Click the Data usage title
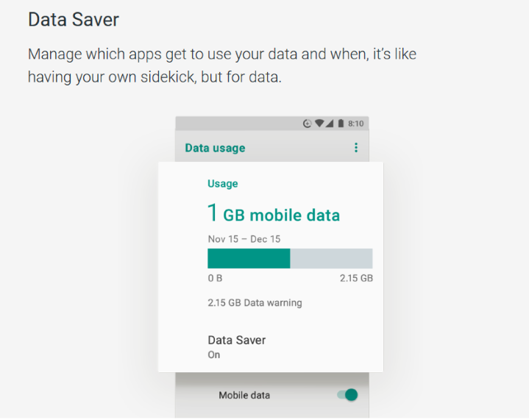This screenshot has height=420, width=529. 215,148
